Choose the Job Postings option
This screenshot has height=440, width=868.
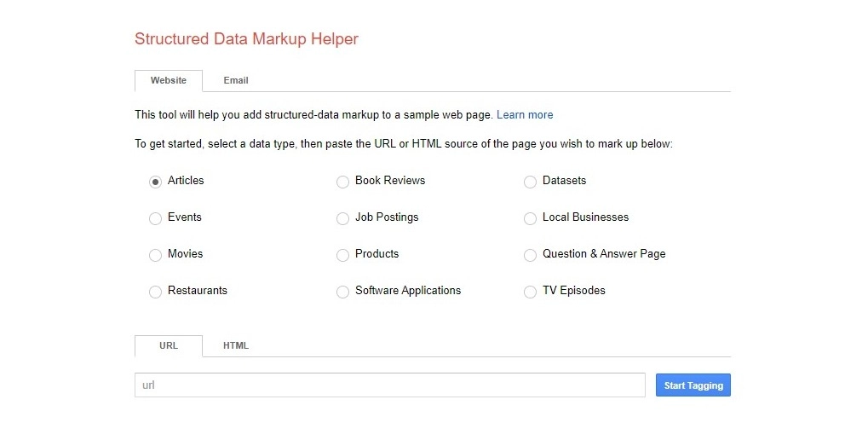click(x=342, y=218)
